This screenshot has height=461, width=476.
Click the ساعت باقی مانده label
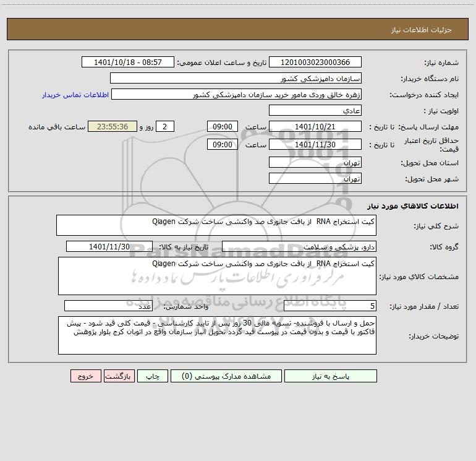tap(57, 127)
